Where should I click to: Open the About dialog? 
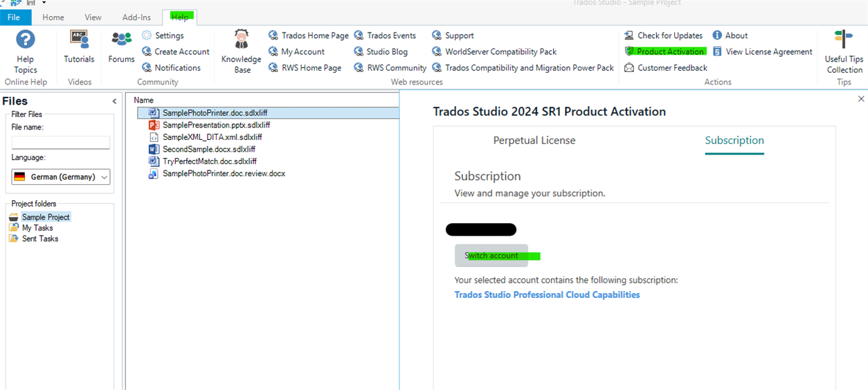730,35
